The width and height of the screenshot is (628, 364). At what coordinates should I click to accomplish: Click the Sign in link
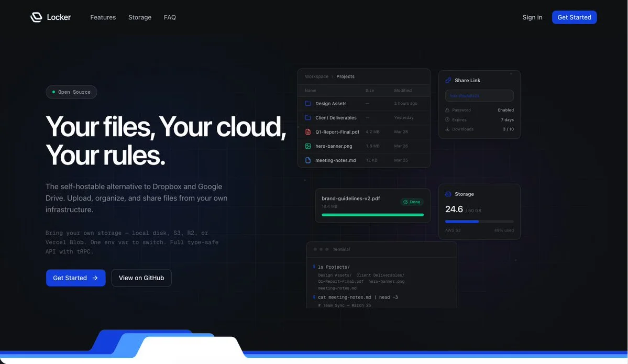(x=532, y=17)
